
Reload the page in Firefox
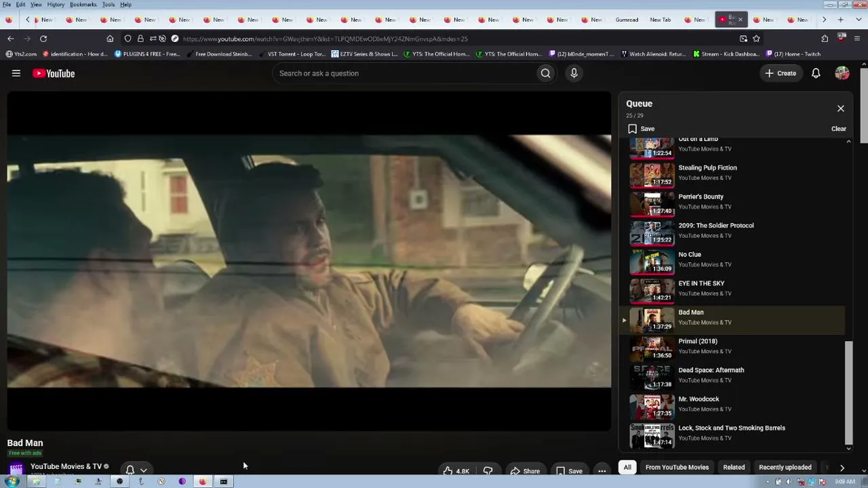(43, 39)
